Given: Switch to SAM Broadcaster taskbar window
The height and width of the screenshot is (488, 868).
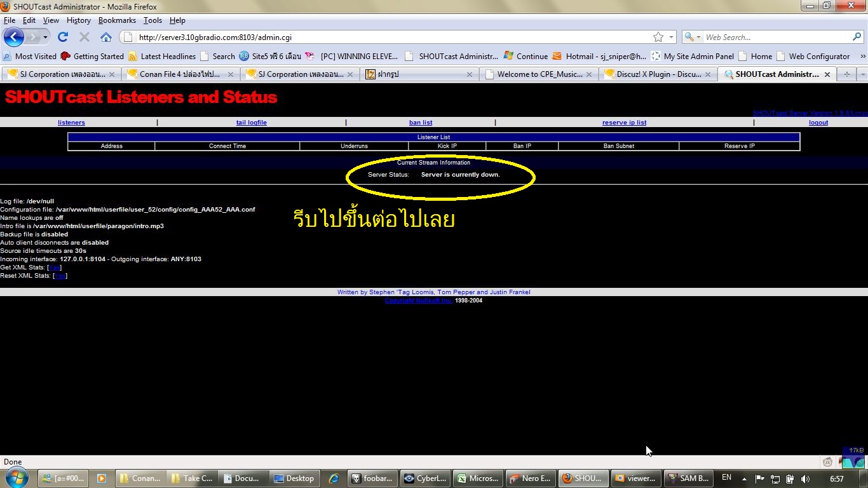Looking at the screenshot, I should pyautogui.click(x=689, y=478).
